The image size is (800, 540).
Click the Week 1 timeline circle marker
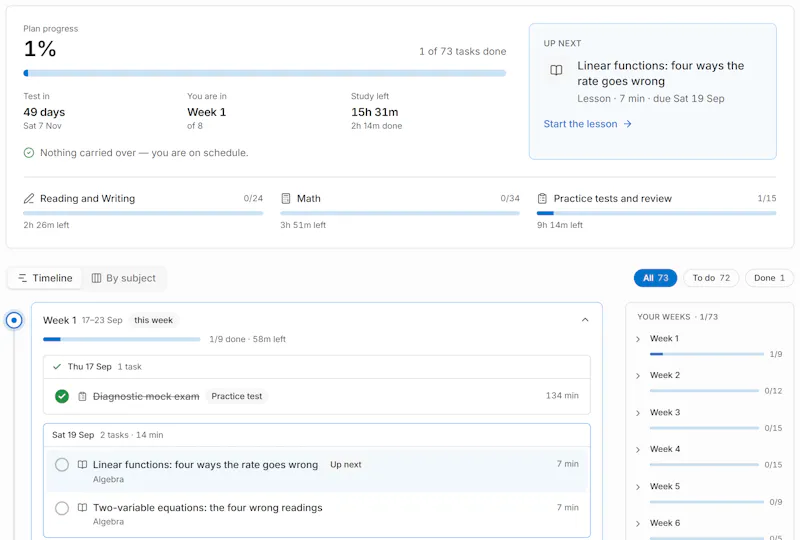pyautogui.click(x=14, y=320)
